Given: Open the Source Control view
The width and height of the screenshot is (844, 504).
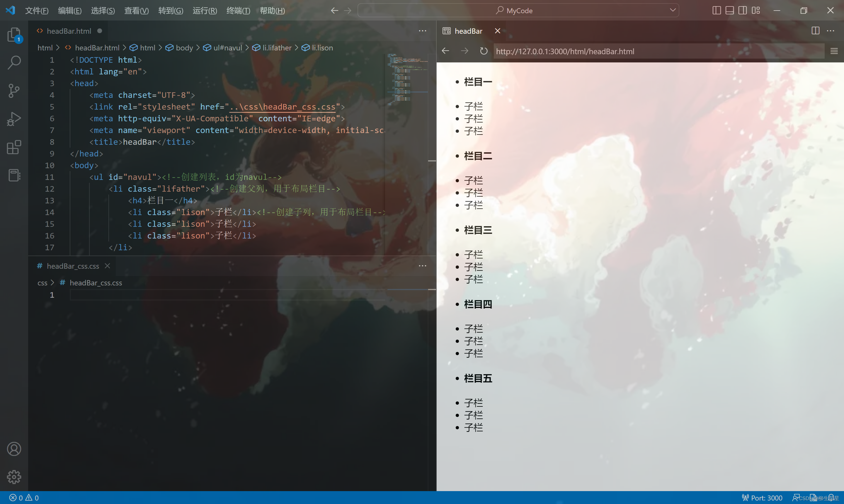Looking at the screenshot, I should pos(14,91).
